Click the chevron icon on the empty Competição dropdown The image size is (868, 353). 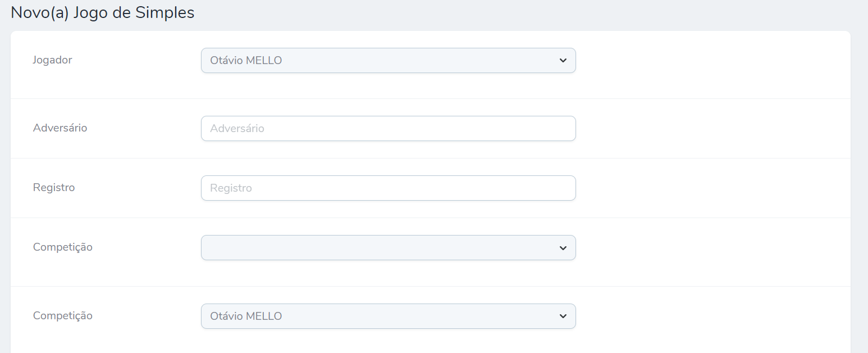coord(563,247)
